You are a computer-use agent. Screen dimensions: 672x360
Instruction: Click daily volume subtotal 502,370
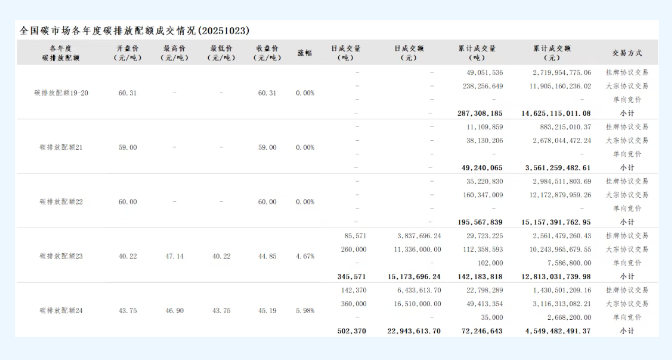(352, 331)
